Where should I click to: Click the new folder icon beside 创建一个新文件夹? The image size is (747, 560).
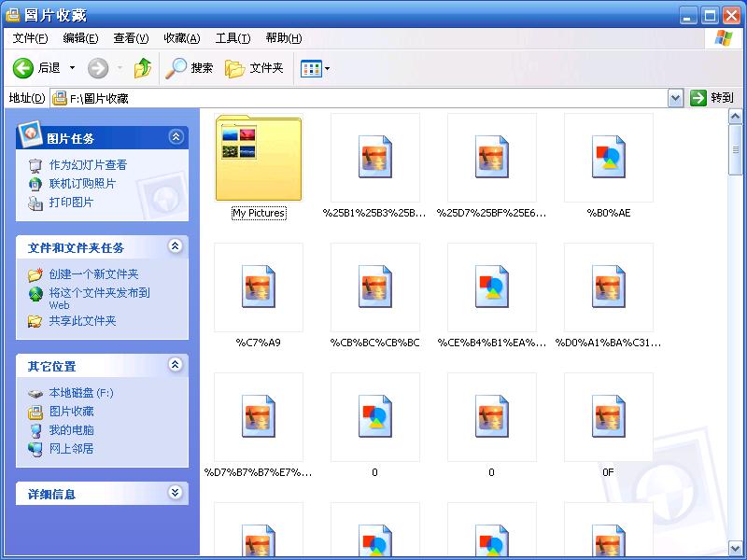[35, 274]
